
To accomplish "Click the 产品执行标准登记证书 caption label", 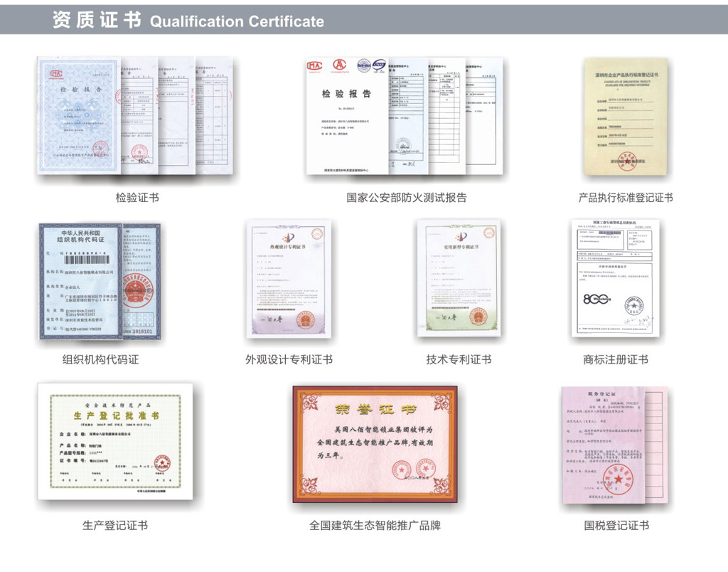I will click(626, 198).
